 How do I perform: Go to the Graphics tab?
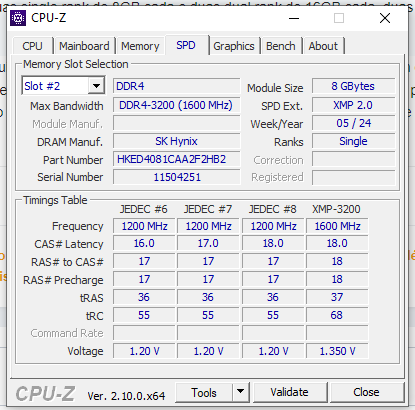(x=234, y=46)
